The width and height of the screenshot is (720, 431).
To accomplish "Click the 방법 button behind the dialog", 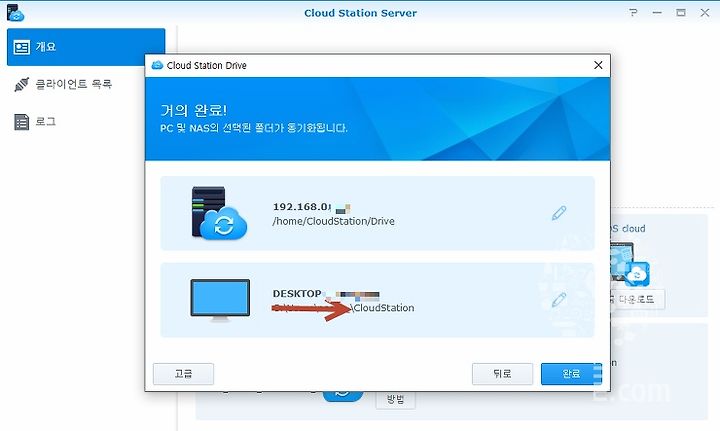I will point(395,399).
